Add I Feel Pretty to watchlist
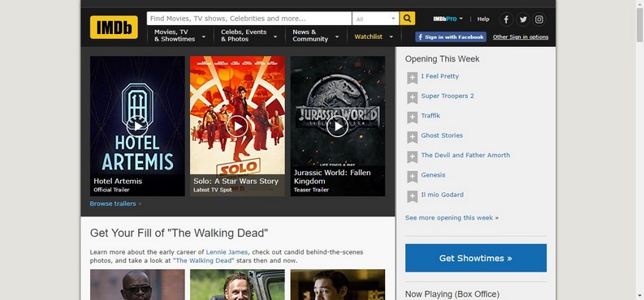 tap(412, 78)
